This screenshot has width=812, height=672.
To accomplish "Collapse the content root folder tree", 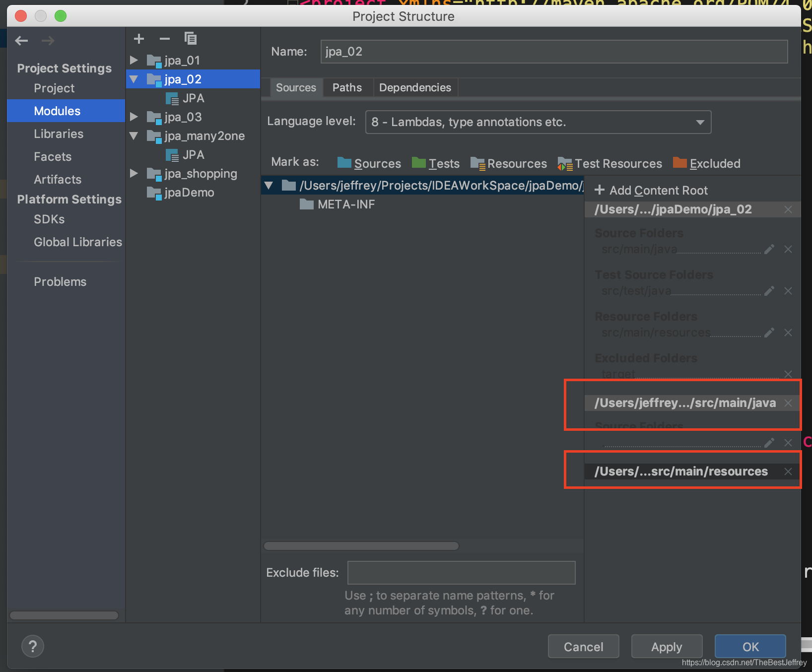I will (269, 186).
